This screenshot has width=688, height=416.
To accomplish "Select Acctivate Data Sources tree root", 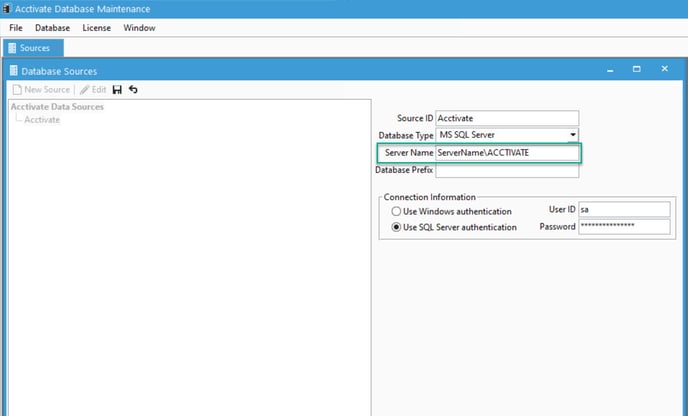I will [57, 107].
